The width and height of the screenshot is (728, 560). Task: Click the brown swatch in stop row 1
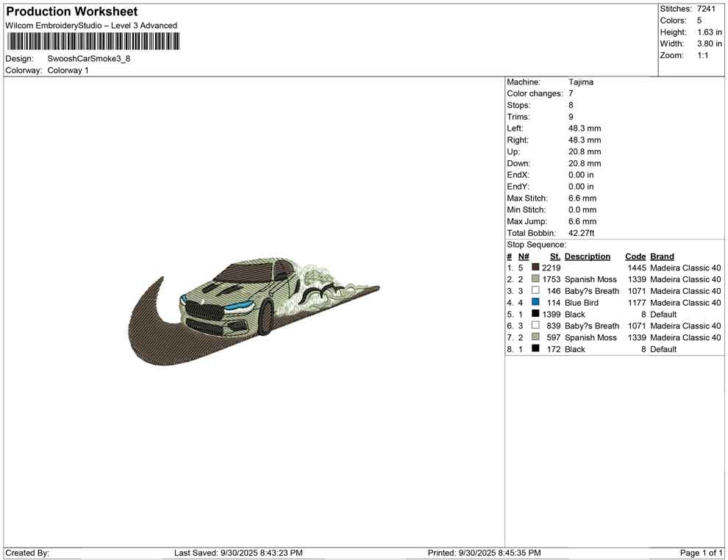pyautogui.click(x=535, y=268)
